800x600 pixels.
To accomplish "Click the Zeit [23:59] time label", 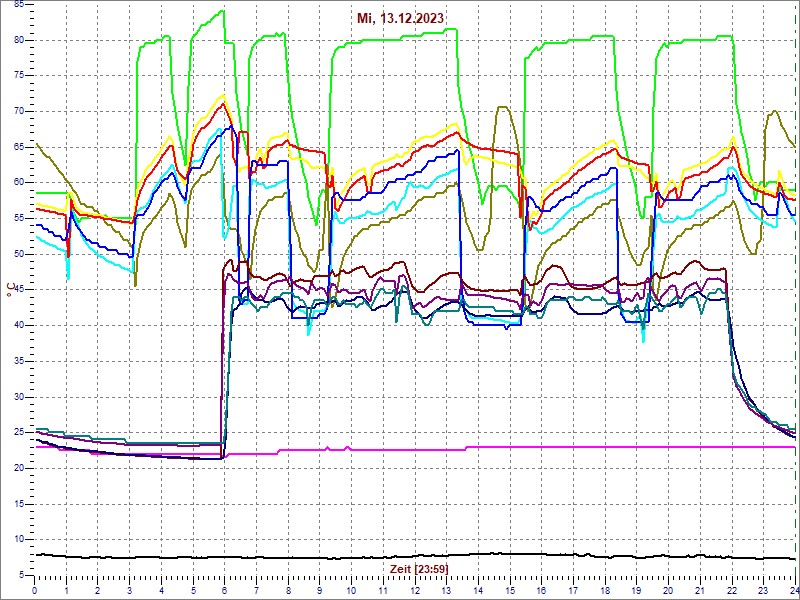I will [419, 568].
